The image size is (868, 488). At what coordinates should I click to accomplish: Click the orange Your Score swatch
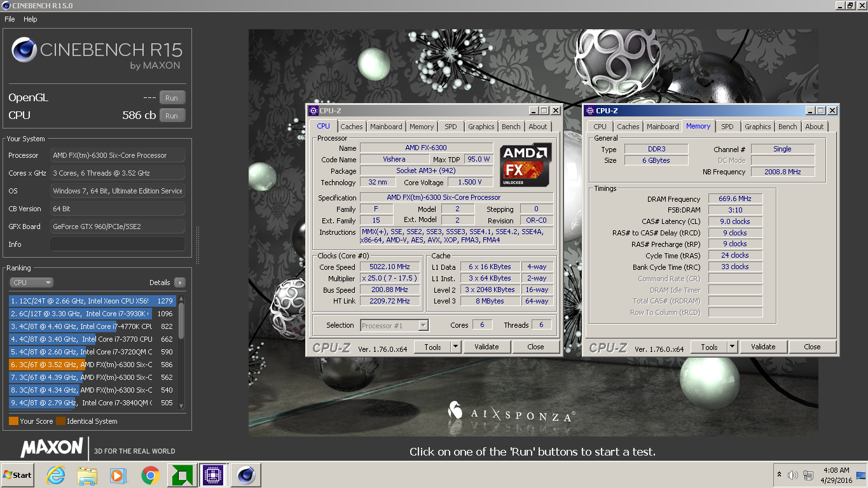[x=13, y=421]
